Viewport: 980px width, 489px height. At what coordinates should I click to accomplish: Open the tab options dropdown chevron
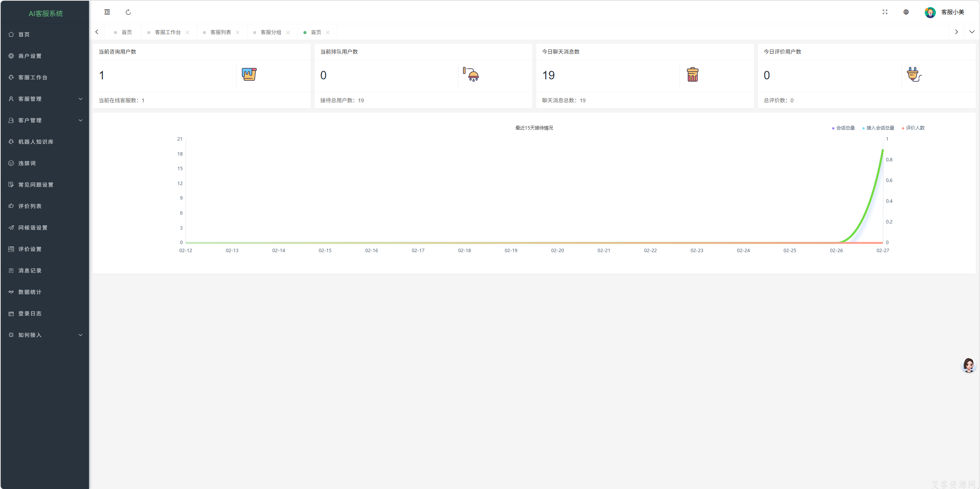pos(972,32)
